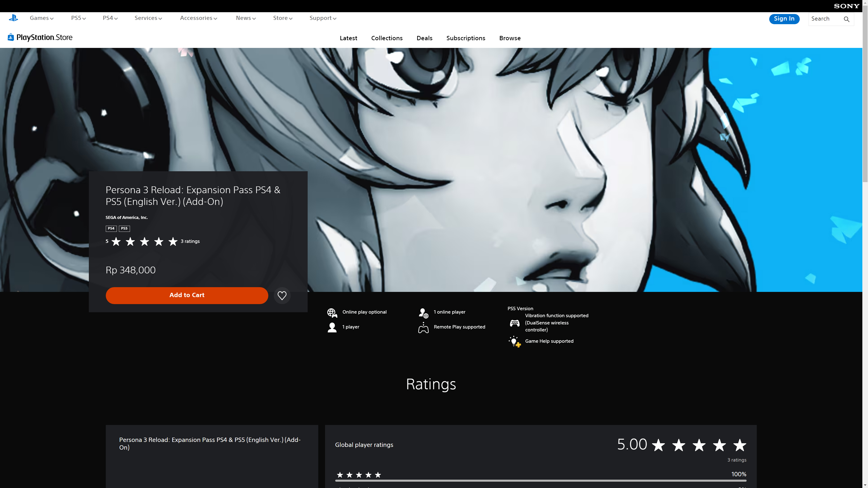Click the global rating stars beside 5.00
The width and height of the screenshot is (868, 488).
699,445
